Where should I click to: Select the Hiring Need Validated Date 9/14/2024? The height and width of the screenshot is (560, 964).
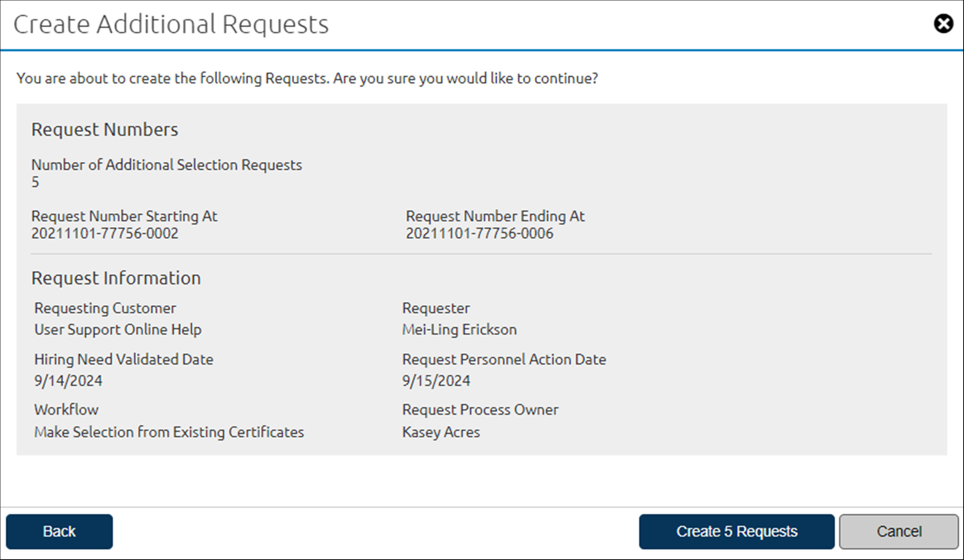[x=68, y=380]
